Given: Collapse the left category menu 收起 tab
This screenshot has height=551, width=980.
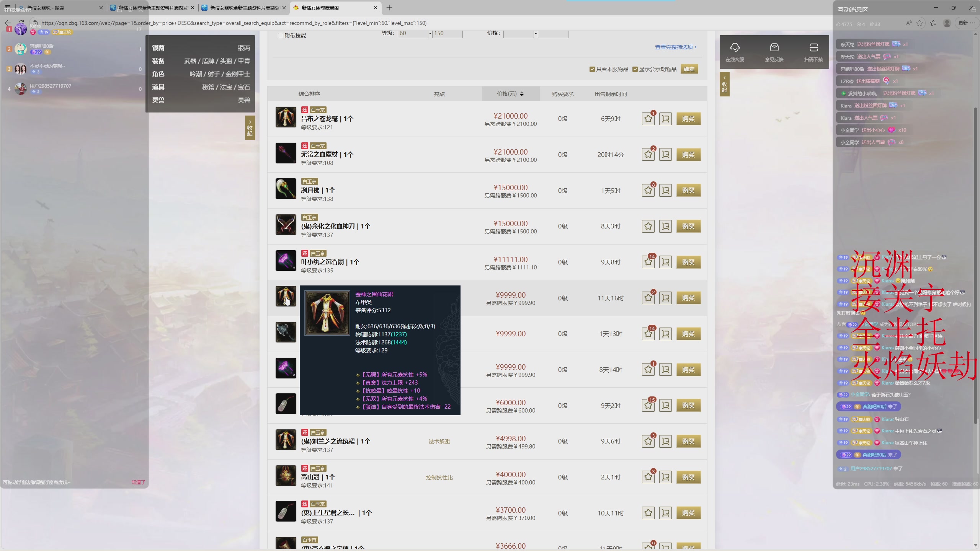Looking at the screenshot, I should coord(250,128).
